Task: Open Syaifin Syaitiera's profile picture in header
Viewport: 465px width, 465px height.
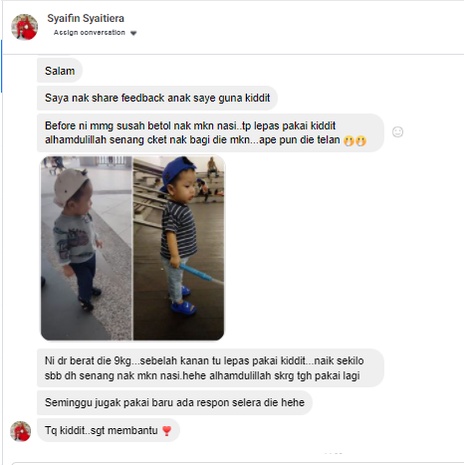Action: point(24,27)
